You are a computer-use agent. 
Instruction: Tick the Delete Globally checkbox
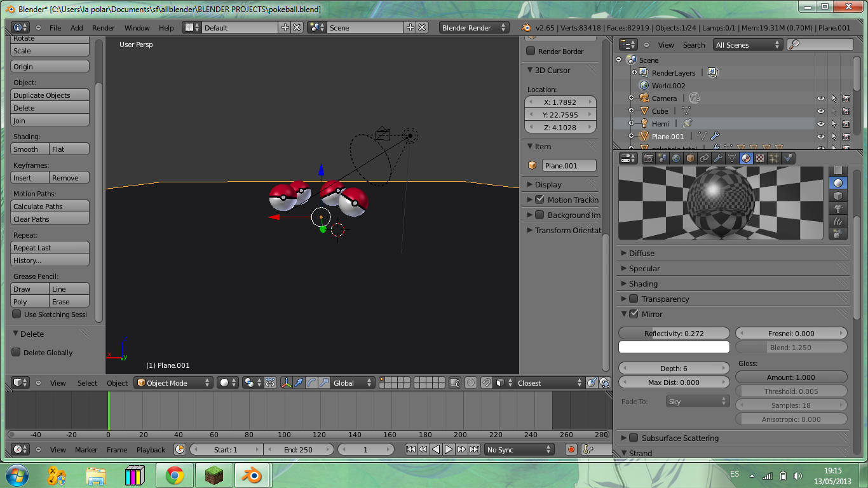(17, 352)
